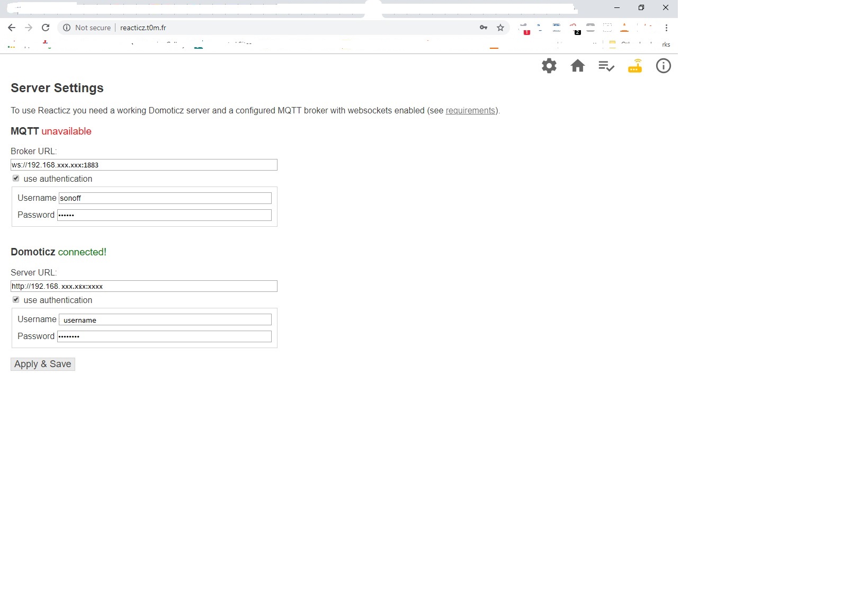Bookmark this page with the star
Screen dimensions: 868x604
pyautogui.click(x=500, y=28)
